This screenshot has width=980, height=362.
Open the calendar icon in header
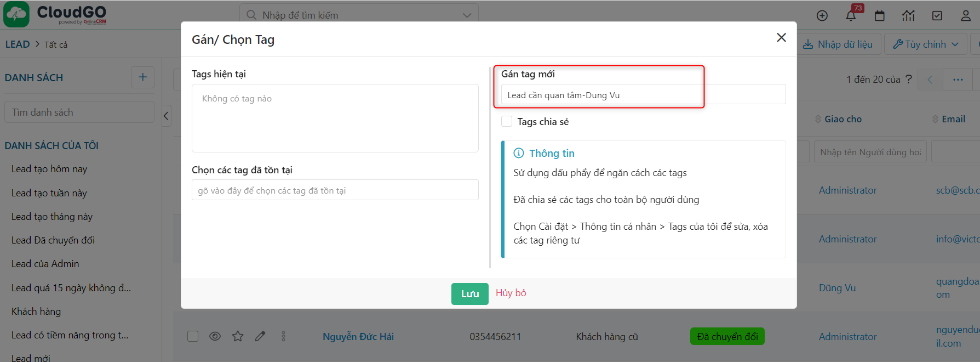[x=880, y=16]
